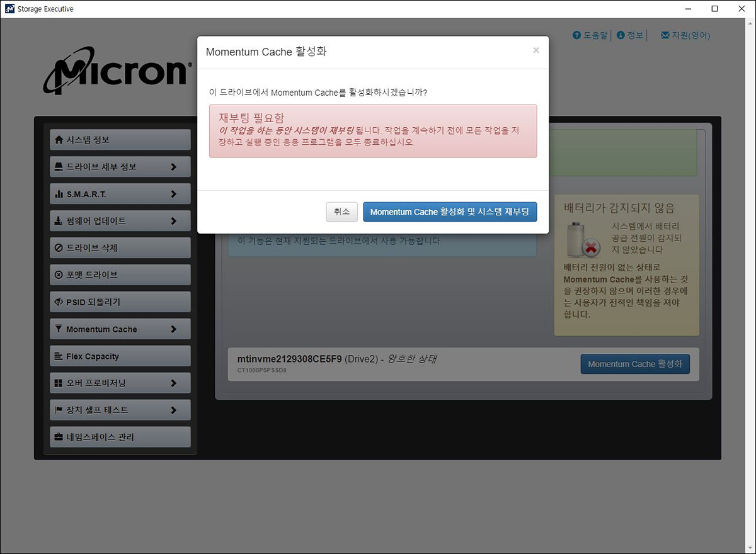Click the Micron logo
This screenshot has width=756, height=554.
[117, 69]
